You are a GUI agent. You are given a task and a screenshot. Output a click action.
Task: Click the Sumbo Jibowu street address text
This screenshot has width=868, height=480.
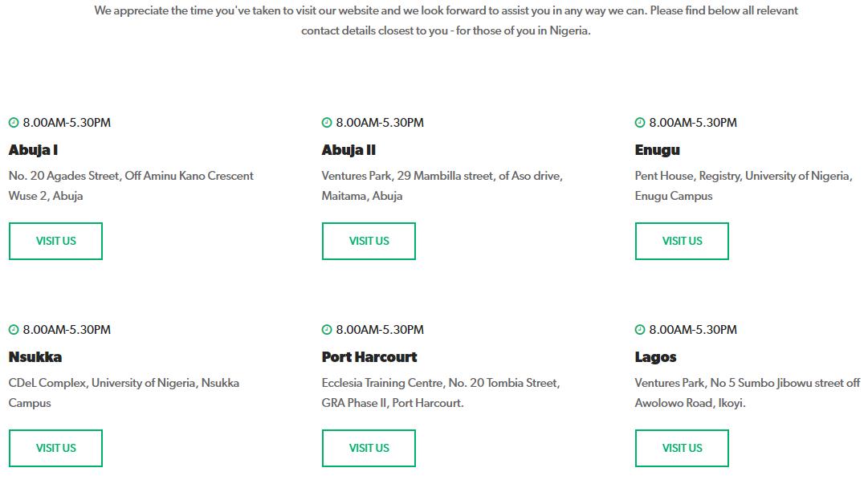point(748,393)
